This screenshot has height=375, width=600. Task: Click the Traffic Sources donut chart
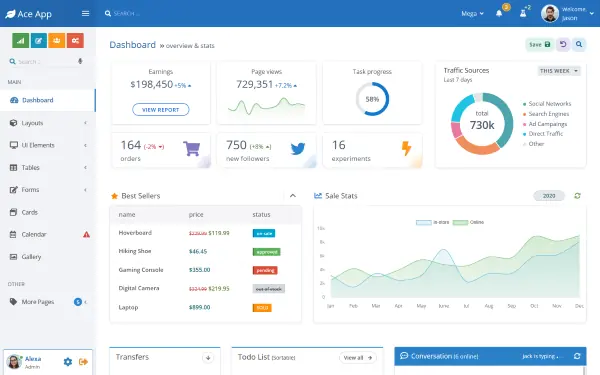point(482,123)
